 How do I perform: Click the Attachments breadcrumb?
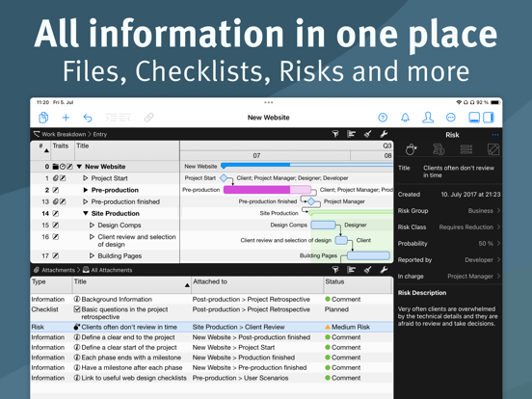pos(58,270)
